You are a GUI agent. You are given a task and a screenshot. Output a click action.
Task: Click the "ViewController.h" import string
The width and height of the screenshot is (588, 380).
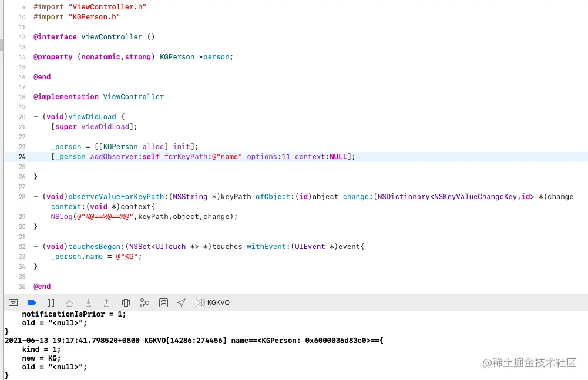[x=107, y=6]
